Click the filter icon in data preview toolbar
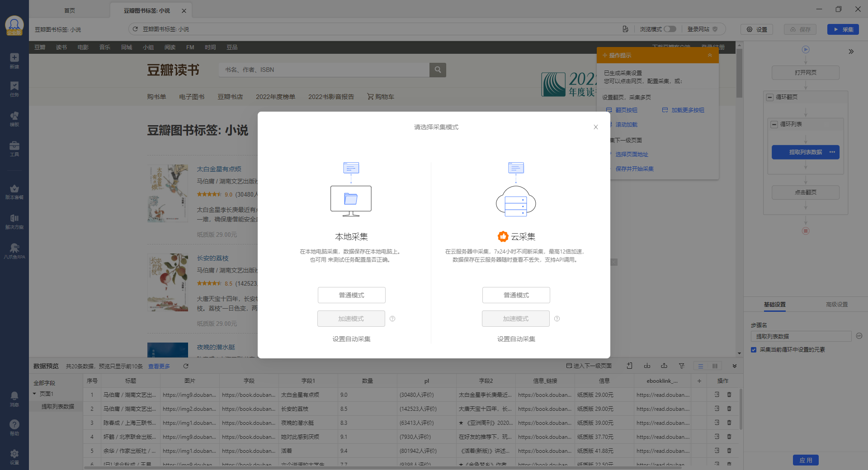Image resolution: width=868 pixels, height=470 pixels. click(x=682, y=366)
